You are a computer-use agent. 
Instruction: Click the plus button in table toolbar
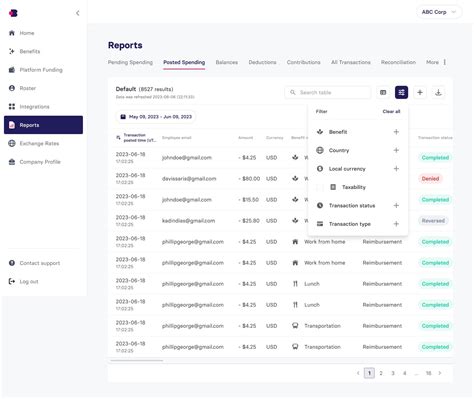pyautogui.click(x=420, y=92)
